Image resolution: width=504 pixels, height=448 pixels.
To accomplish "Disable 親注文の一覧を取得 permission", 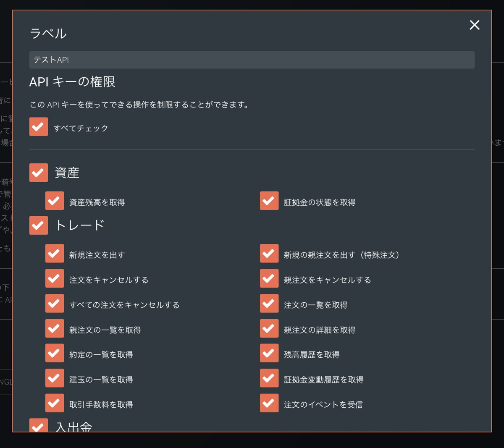I will pyautogui.click(x=55, y=328).
